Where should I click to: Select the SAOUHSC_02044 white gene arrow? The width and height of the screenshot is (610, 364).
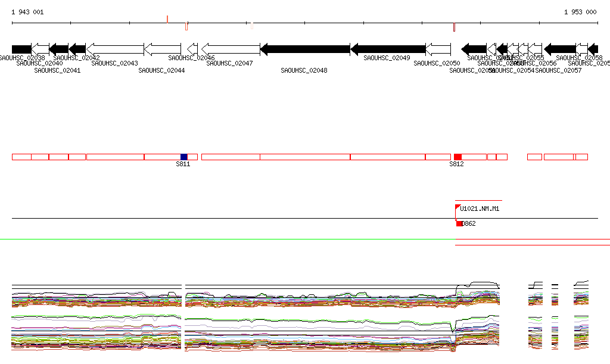tap(162, 49)
